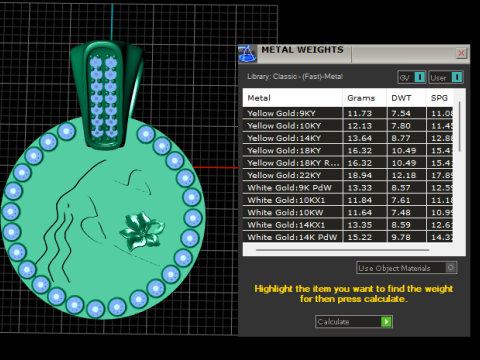The height and width of the screenshot is (360, 480).
Task: Select the Yellow Gold:10KY row
Action: [348, 126]
